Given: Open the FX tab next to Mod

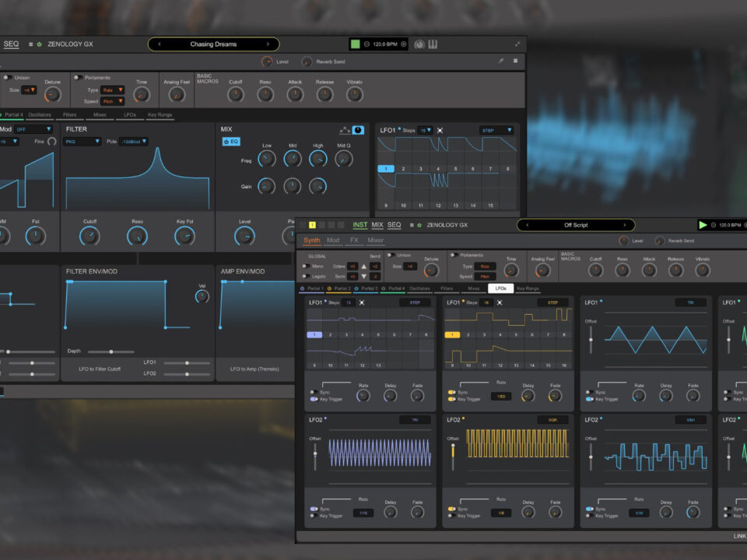Looking at the screenshot, I should (354, 240).
